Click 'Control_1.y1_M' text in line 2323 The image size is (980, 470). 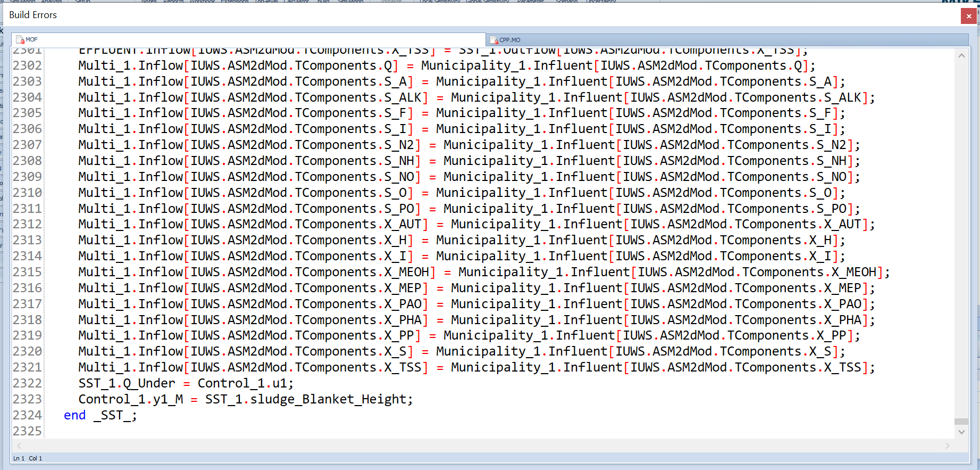(131, 399)
